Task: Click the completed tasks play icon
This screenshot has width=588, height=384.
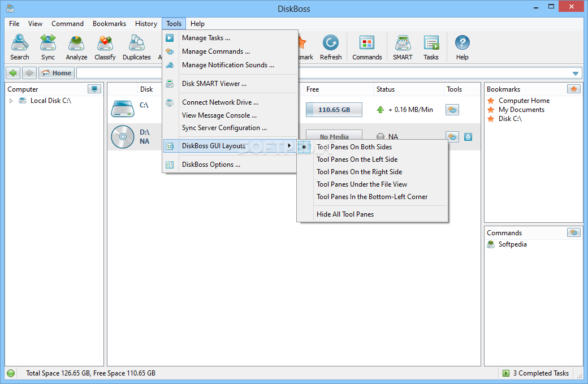Action: pyautogui.click(x=506, y=373)
